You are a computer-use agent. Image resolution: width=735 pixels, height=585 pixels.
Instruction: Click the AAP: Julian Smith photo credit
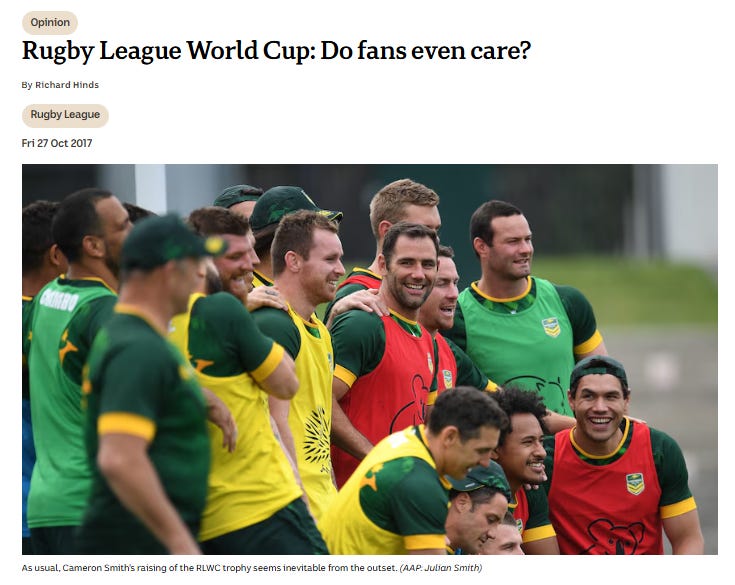(x=441, y=568)
